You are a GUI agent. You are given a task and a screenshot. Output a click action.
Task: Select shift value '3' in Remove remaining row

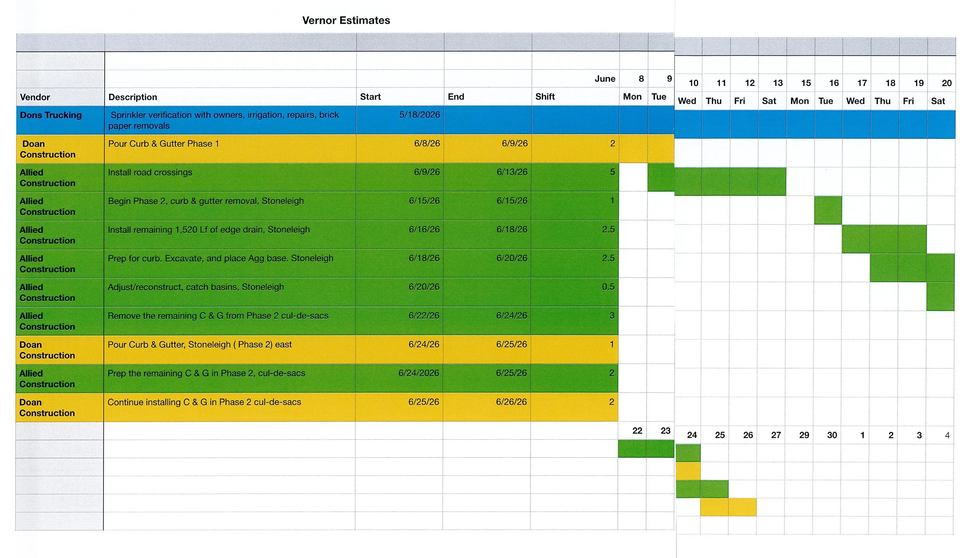(x=612, y=316)
